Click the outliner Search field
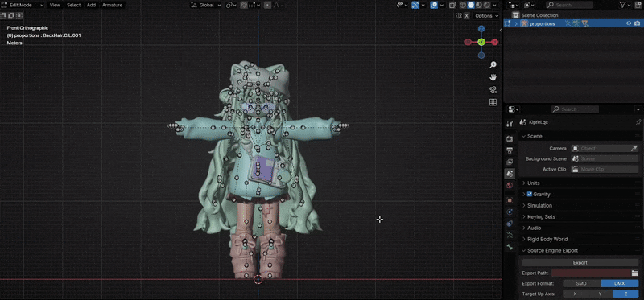644x300 pixels. click(569, 5)
